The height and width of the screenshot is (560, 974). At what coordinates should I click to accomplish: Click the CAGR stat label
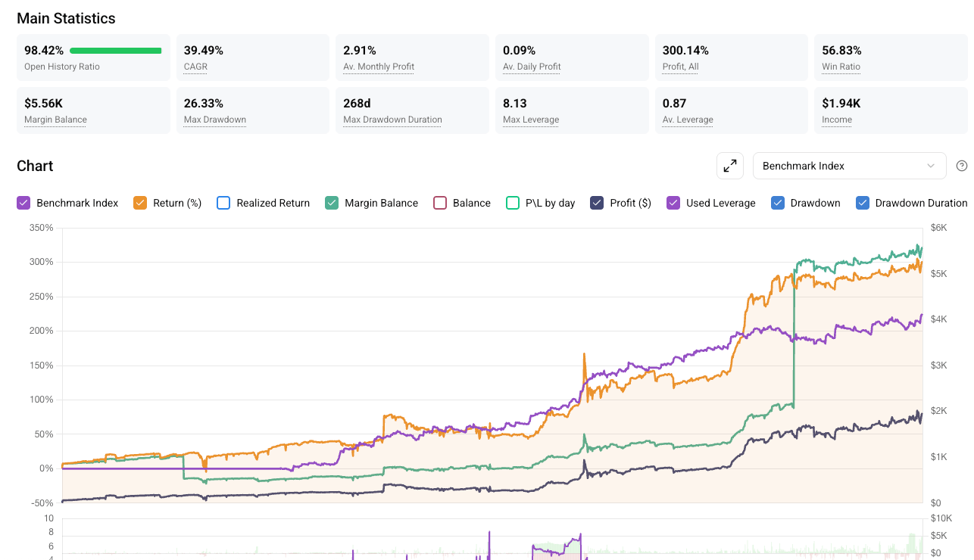click(x=195, y=67)
